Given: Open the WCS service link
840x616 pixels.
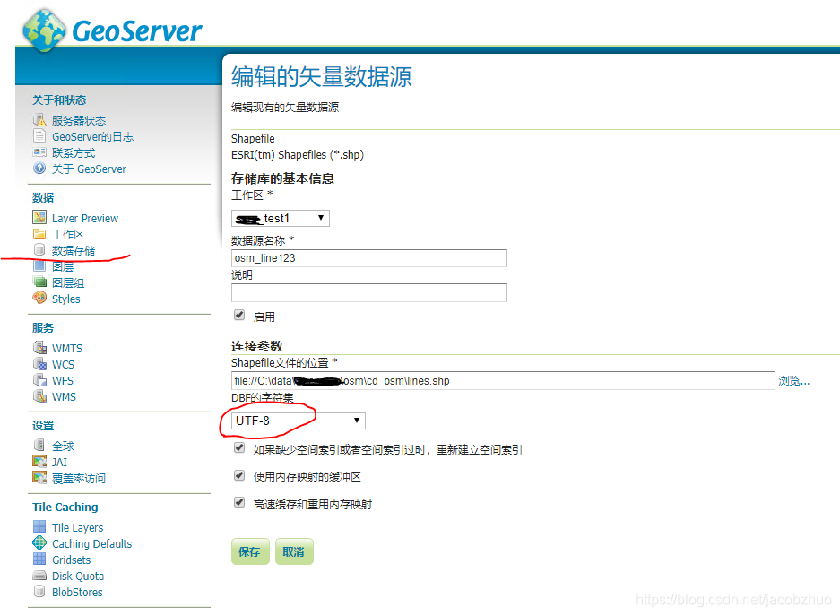Looking at the screenshot, I should click(64, 364).
